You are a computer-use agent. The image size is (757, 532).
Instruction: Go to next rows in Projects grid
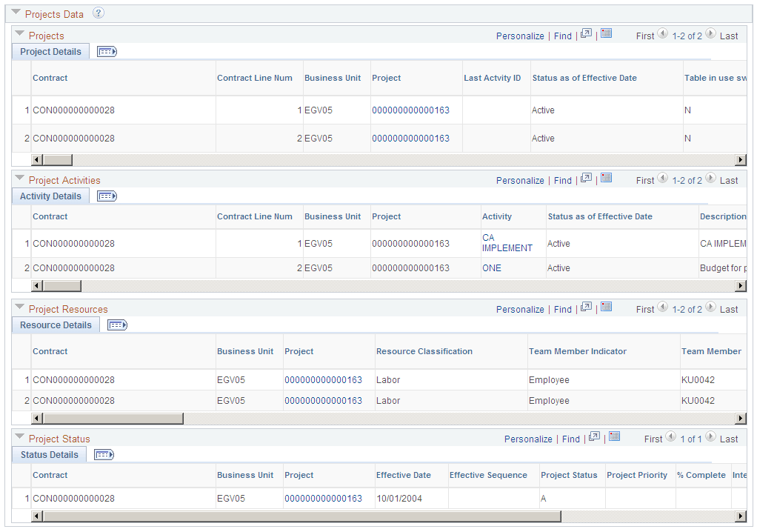point(709,35)
